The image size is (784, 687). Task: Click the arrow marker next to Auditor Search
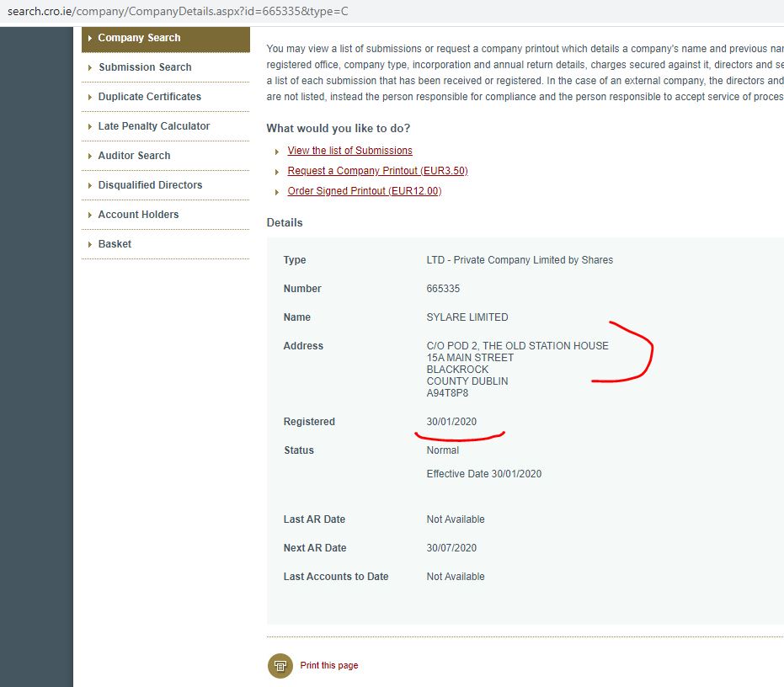[90, 156]
